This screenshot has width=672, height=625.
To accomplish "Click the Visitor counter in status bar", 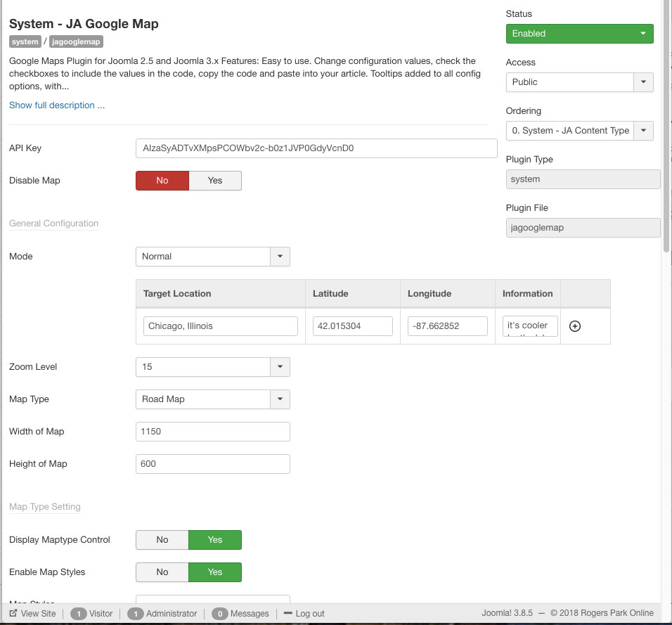I will 93,613.
